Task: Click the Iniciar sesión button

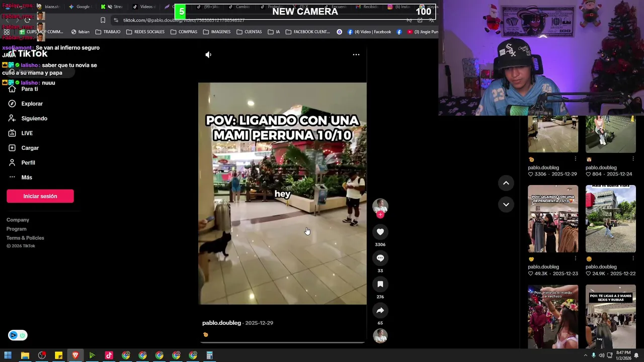Action: 40,196
